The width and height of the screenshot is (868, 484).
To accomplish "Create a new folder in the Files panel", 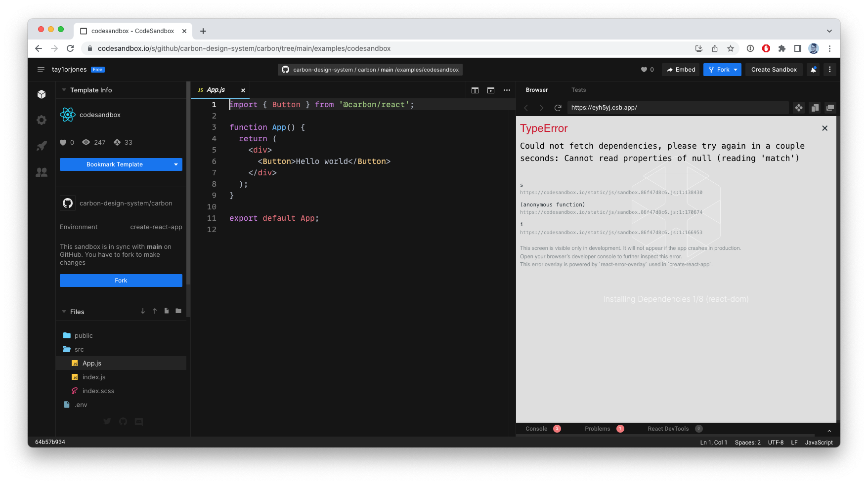I will click(178, 311).
